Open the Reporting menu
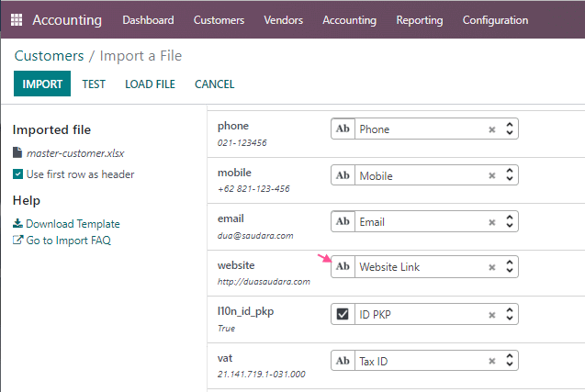 click(x=420, y=20)
